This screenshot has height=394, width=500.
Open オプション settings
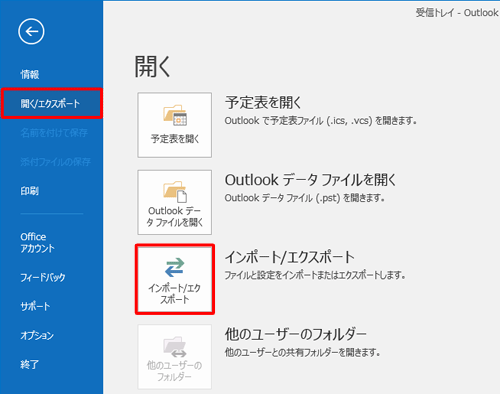coord(37,335)
